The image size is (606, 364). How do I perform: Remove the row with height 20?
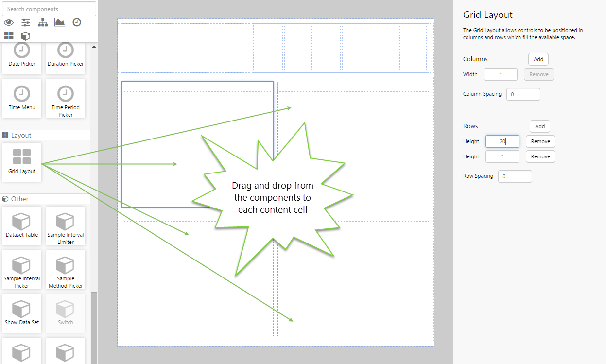tap(540, 141)
